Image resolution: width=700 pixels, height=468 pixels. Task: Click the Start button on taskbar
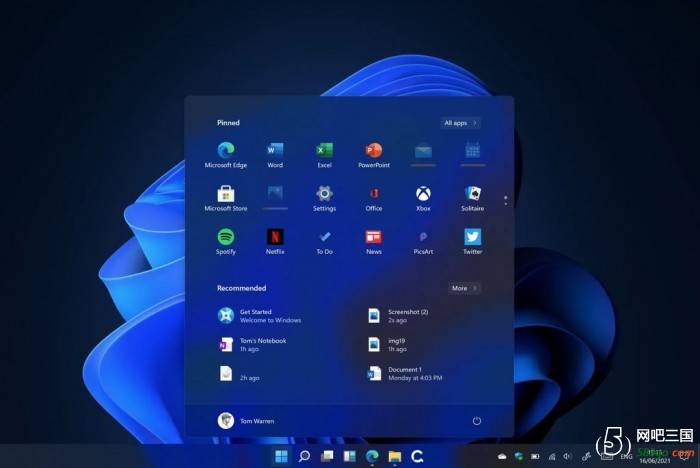click(281, 456)
